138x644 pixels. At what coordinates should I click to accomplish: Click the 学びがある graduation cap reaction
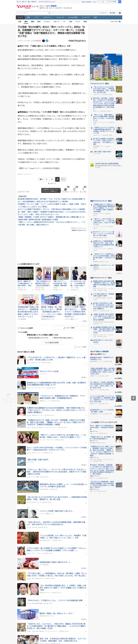tap(66, 190)
